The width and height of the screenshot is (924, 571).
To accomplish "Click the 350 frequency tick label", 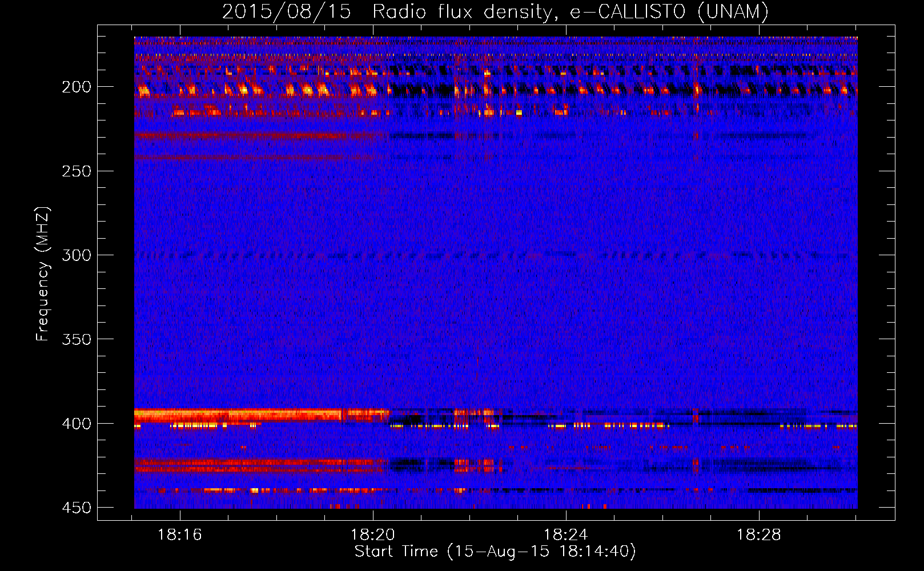I will [x=77, y=339].
